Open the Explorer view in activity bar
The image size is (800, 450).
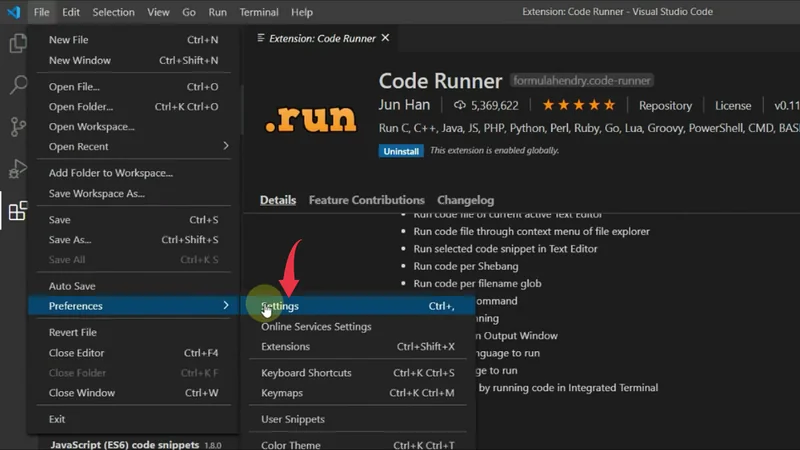click(17, 44)
